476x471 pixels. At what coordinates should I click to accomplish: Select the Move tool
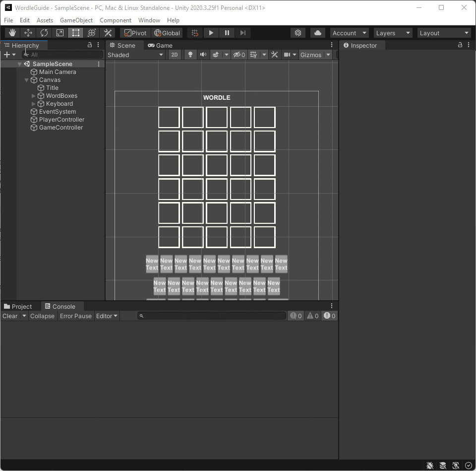pos(28,33)
